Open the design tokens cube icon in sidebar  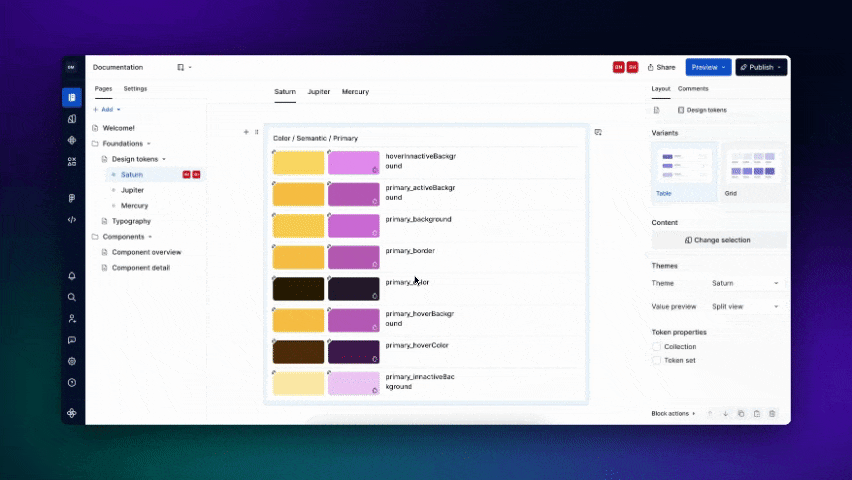pyautogui.click(x=72, y=119)
